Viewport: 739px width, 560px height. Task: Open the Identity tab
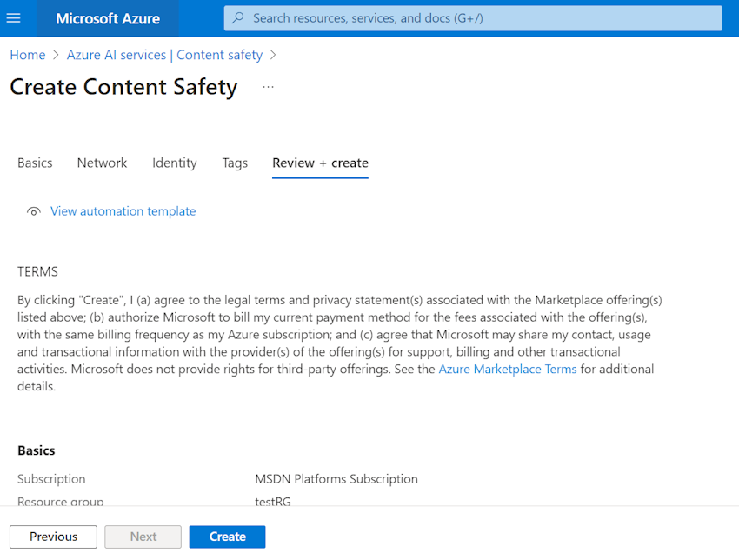[174, 163]
